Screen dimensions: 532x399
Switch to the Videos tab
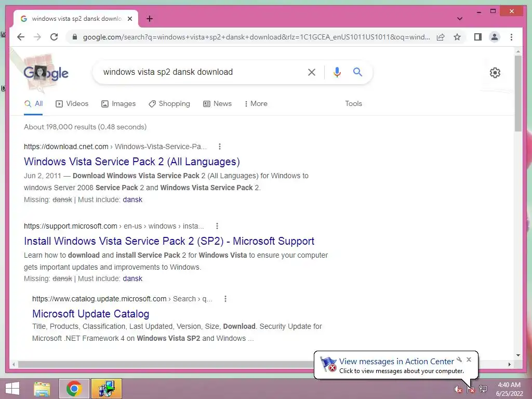click(x=72, y=104)
